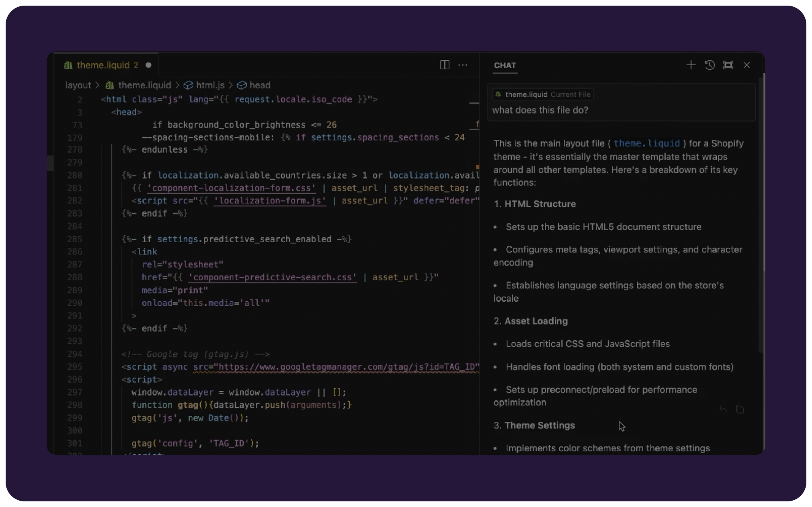Click unsaved dot on theme.liquid tab
Image resolution: width=812 pixels, height=507 pixels.
[148, 65]
